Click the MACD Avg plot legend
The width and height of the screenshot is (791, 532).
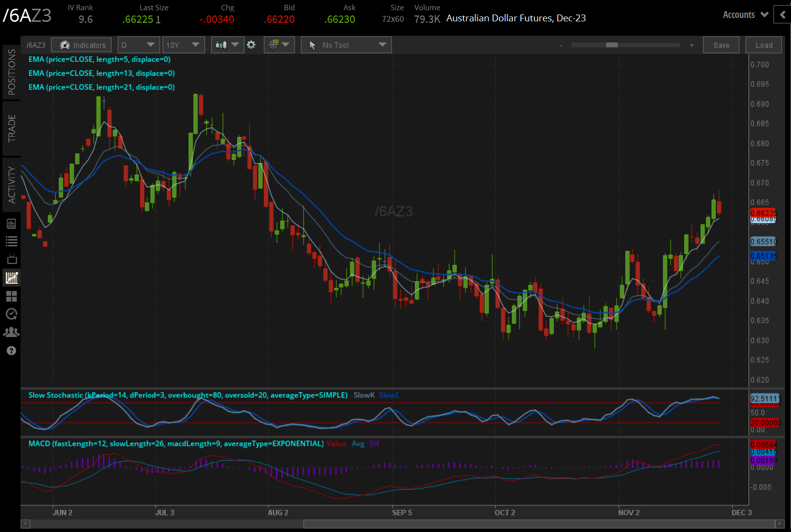click(x=358, y=444)
